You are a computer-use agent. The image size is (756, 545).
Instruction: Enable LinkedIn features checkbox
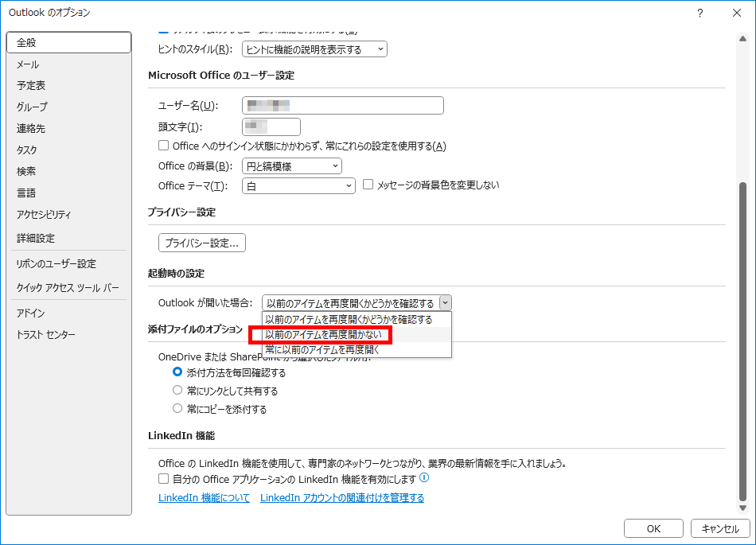pos(163,479)
